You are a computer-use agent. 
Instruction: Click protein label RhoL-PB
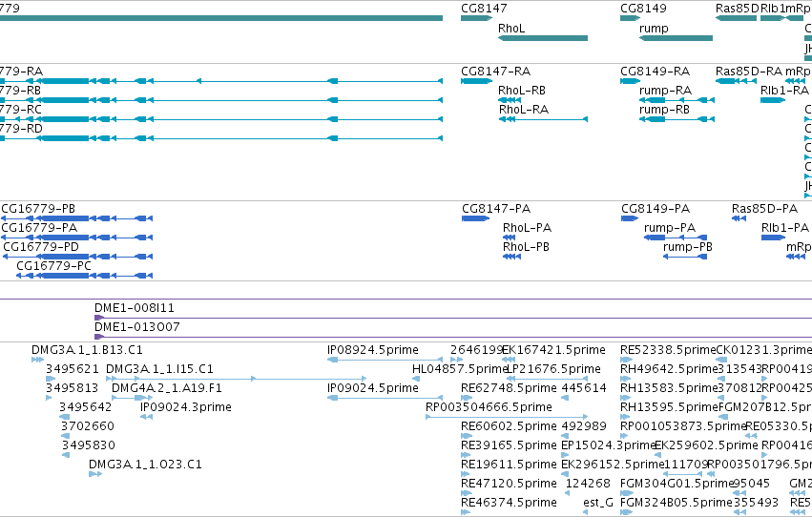526,247
